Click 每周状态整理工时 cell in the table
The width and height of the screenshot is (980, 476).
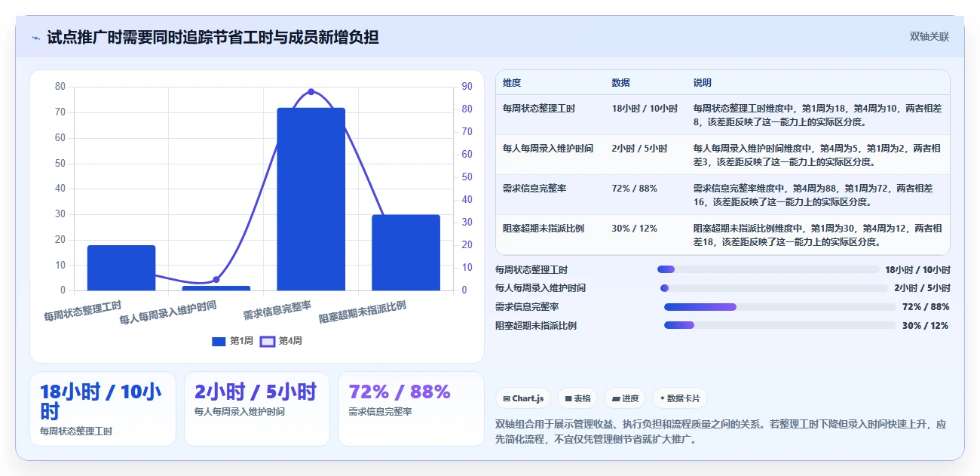tap(539, 109)
